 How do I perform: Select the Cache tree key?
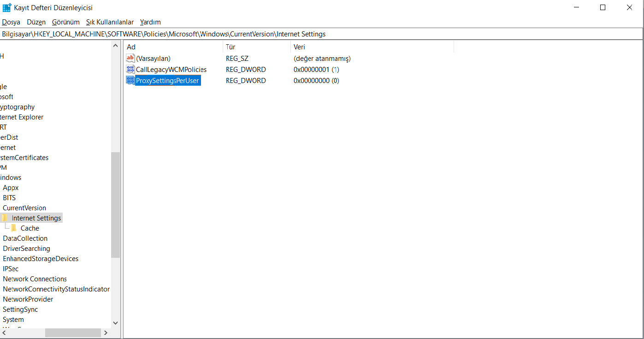(30, 228)
